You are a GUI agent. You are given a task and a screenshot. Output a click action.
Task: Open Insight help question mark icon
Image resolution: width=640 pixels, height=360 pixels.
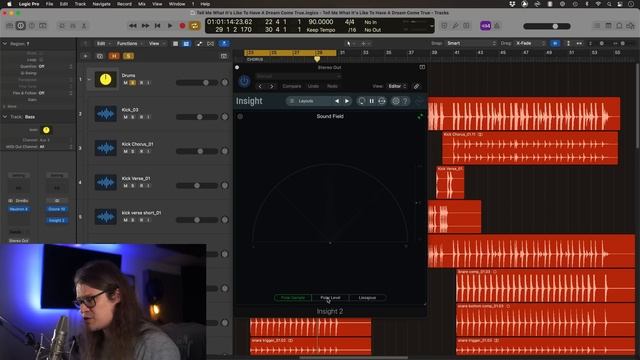[x=405, y=101]
